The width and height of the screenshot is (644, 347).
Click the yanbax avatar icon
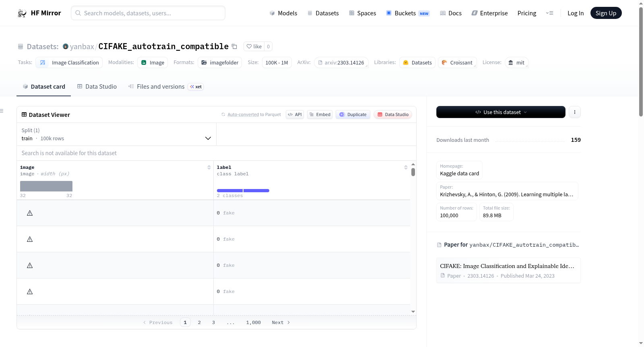point(66,46)
